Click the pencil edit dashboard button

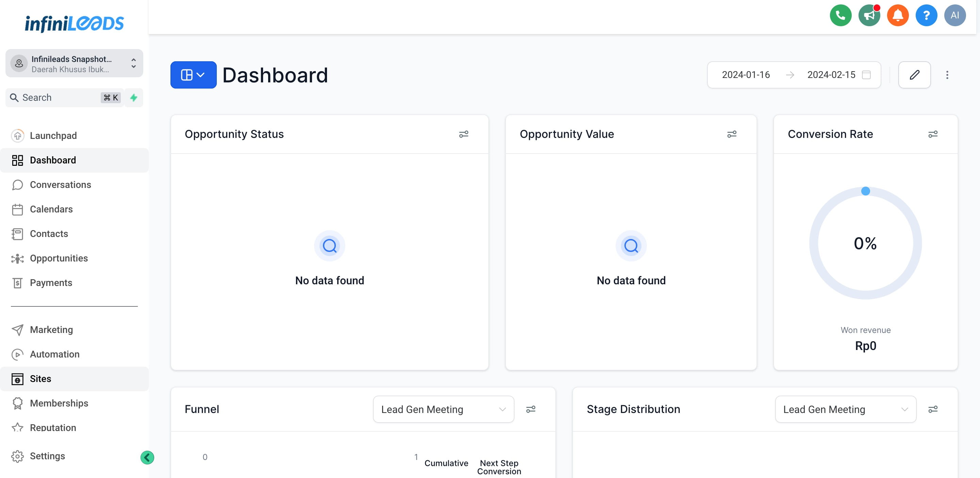[914, 75]
